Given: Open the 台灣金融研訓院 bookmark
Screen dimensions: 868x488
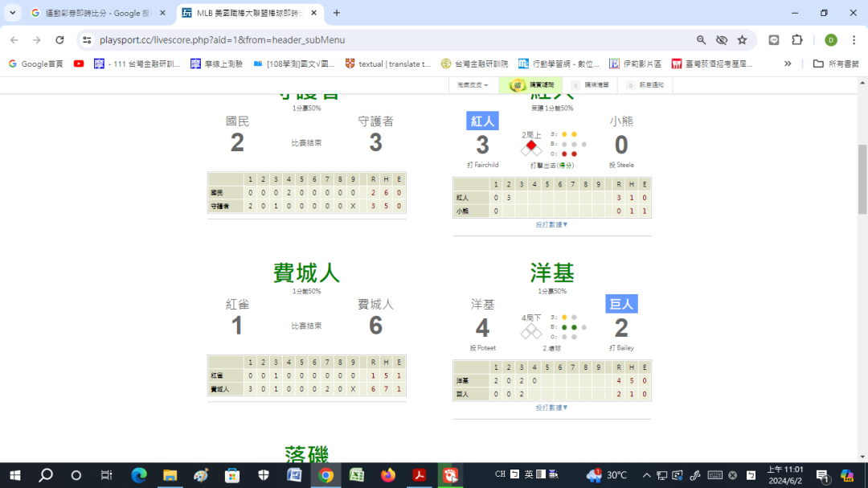Looking at the screenshot, I should click(475, 64).
